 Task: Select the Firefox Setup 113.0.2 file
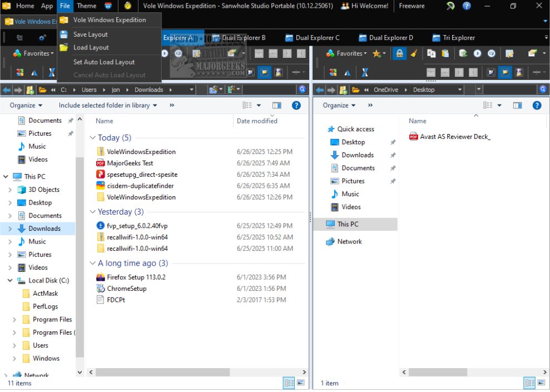(x=136, y=277)
